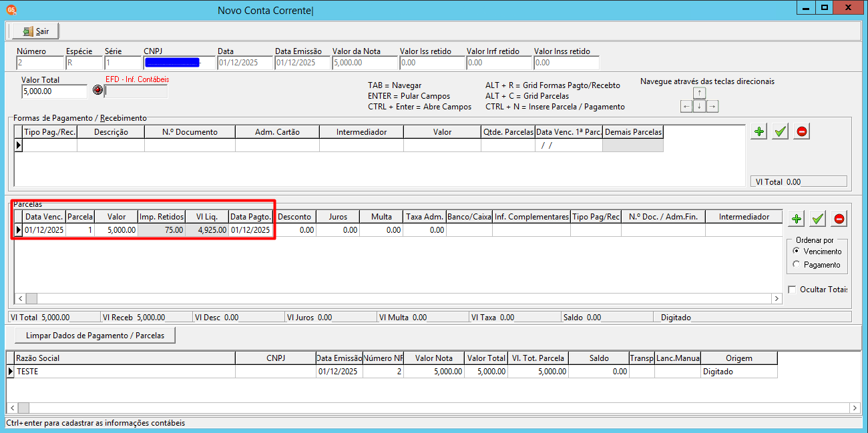
Task: Confirm the parcela with green checkmark
Action: point(818,218)
